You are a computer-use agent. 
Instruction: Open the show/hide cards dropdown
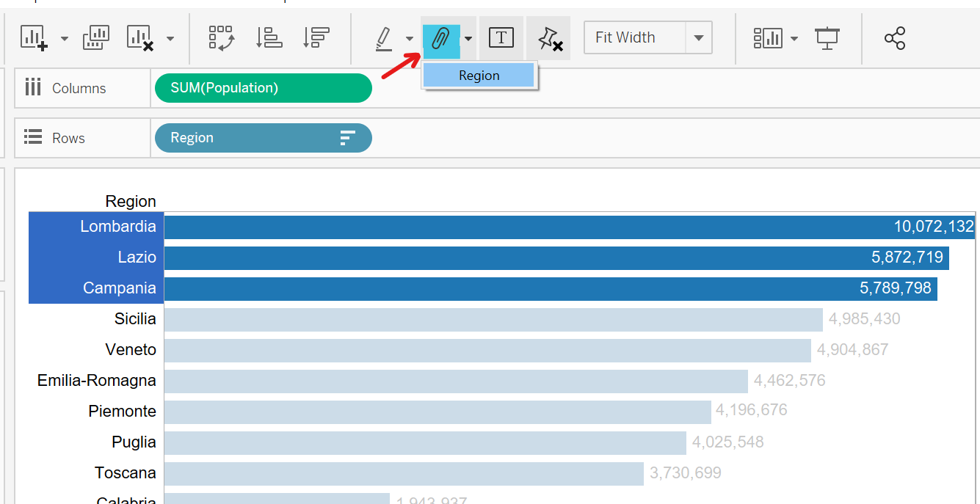coord(795,38)
